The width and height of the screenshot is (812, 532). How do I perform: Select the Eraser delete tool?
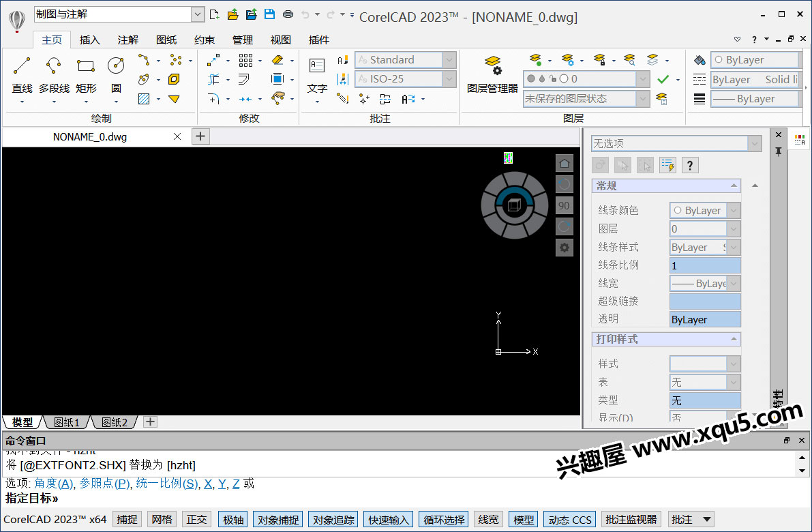[x=277, y=60]
